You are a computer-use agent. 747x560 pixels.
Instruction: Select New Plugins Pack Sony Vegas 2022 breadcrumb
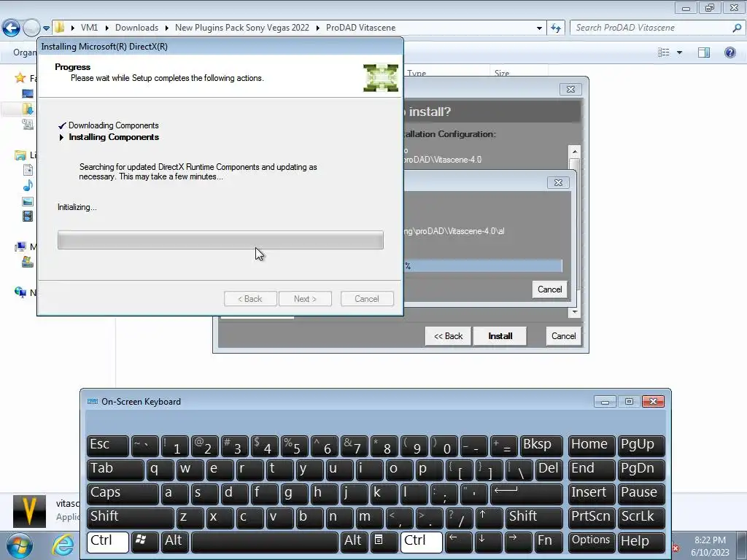coord(242,28)
